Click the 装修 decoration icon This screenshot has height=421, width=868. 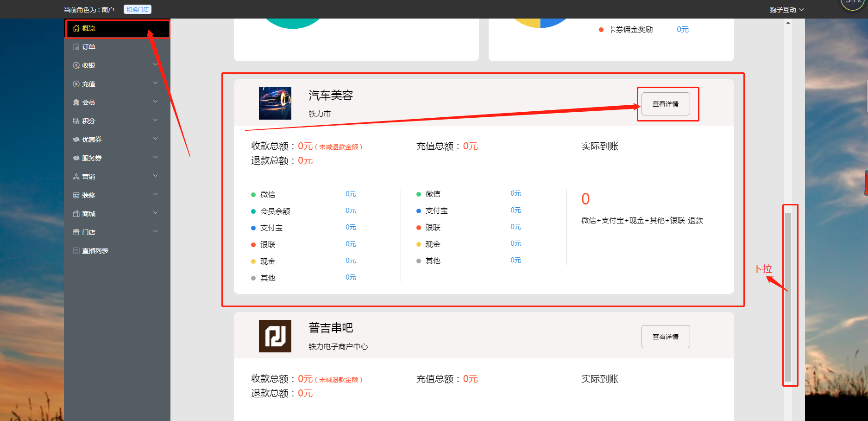pyautogui.click(x=76, y=195)
